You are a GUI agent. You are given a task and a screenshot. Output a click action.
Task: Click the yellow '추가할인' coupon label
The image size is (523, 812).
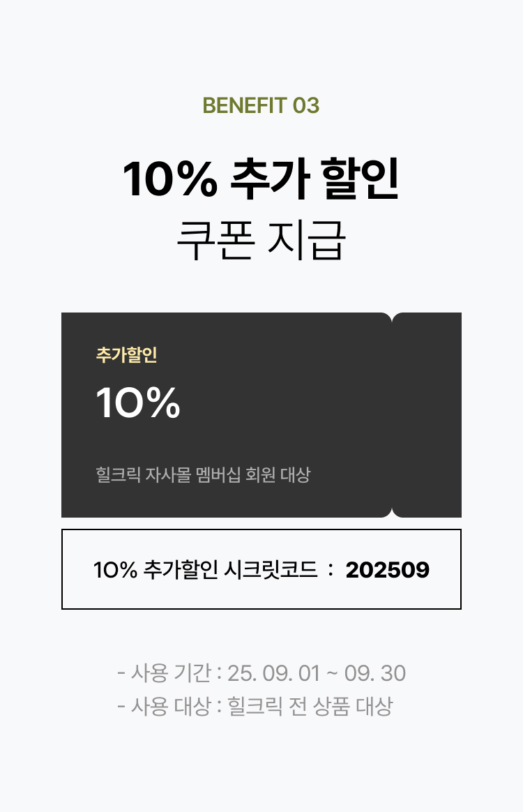point(126,355)
